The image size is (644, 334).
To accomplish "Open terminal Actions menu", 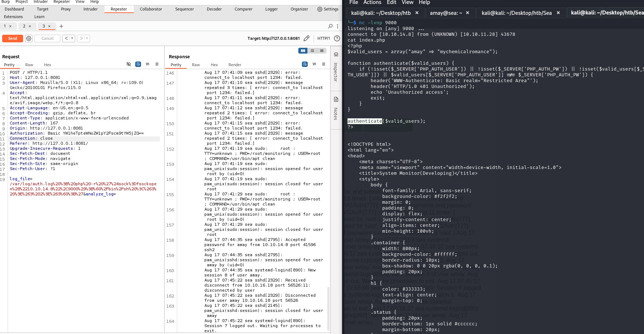I will pyautogui.click(x=372, y=3).
